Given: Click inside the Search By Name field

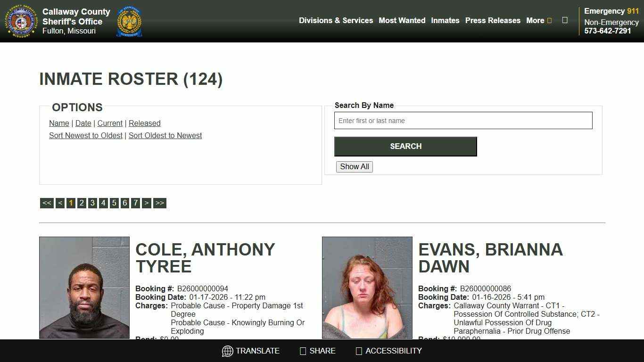Looking at the screenshot, I should coord(463,121).
